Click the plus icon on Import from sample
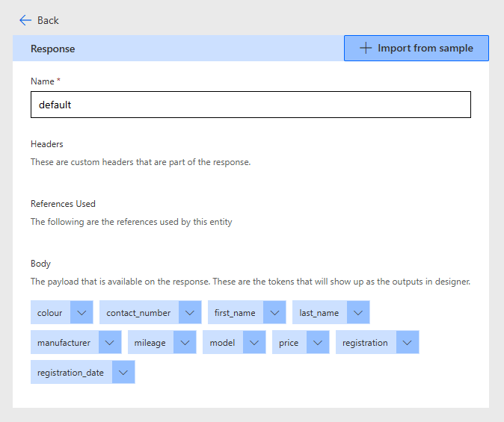Screen dimensions: 504x422 coord(366,49)
